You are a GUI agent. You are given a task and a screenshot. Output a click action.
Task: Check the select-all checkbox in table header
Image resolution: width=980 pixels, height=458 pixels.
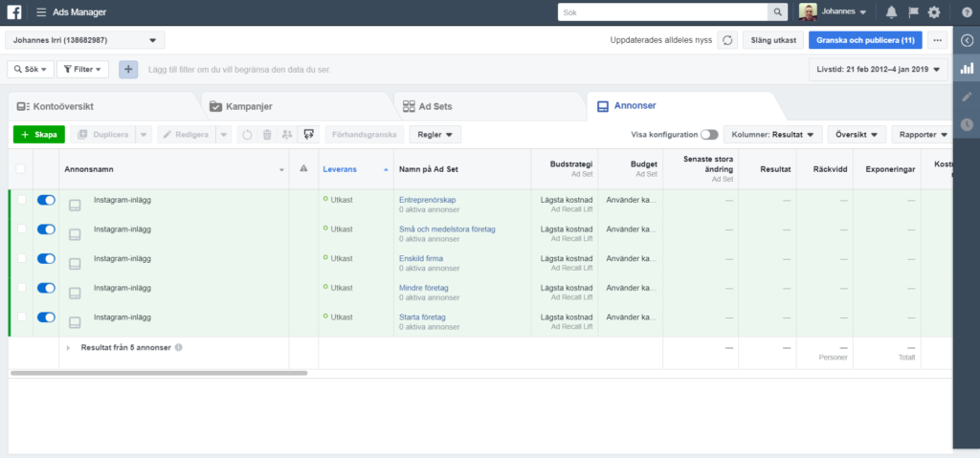21,168
